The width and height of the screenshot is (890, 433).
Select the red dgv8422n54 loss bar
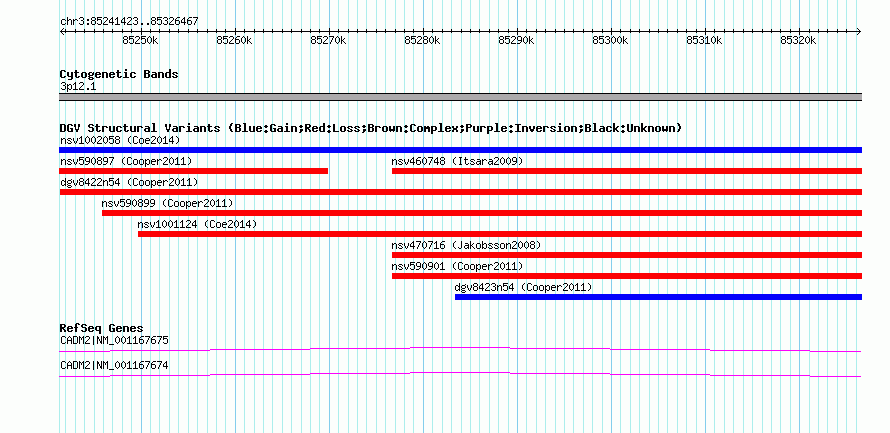[460, 192]
